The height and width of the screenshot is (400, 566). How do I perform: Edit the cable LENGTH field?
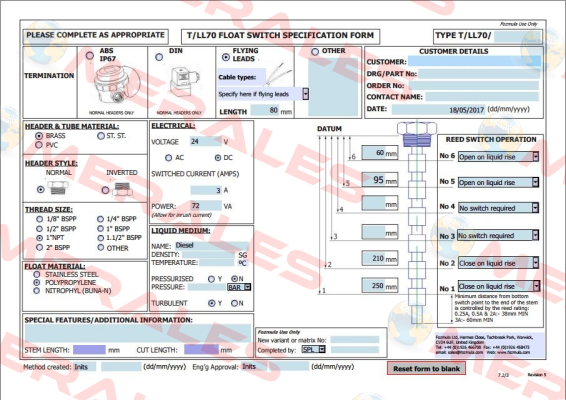[265, 110]
